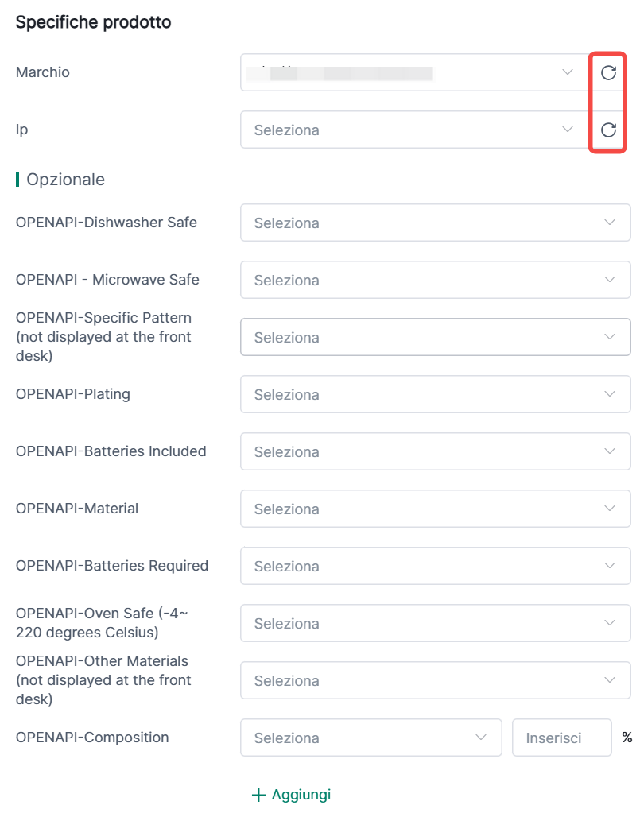Click the chevron in OPENAPI-Composition dropdown
The width and height of the screenshot is (644, 813).
click(481, 738)
